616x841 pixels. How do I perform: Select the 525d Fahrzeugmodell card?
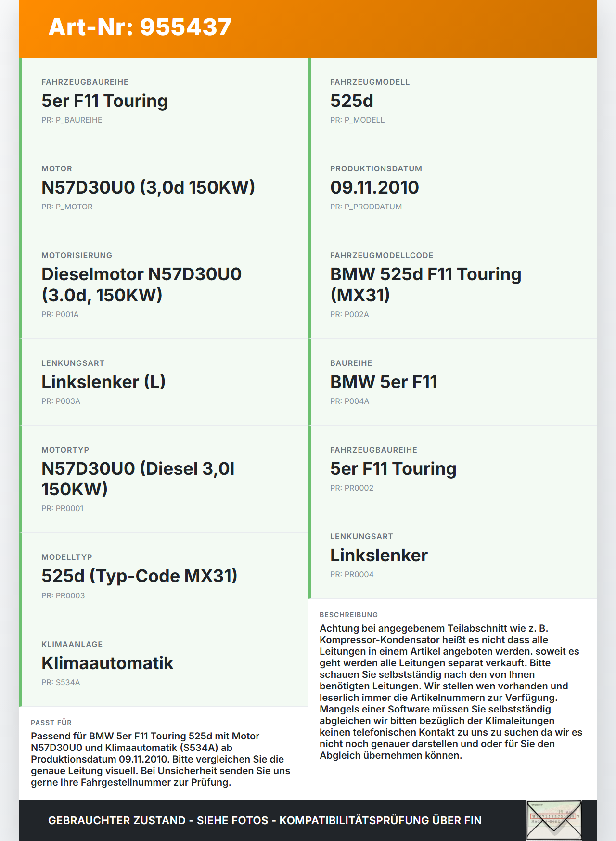[452, 101]
